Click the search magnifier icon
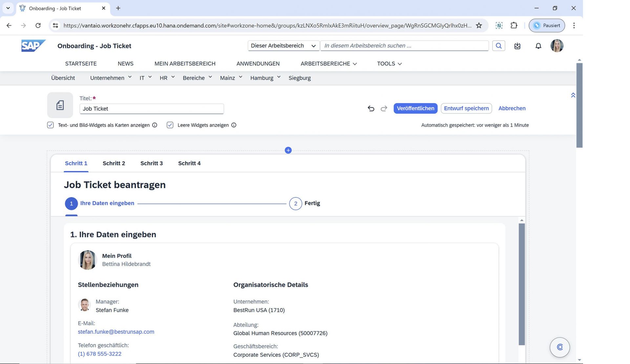The width and height of the screenshot is (630, 364). click(x=498, y=46)
